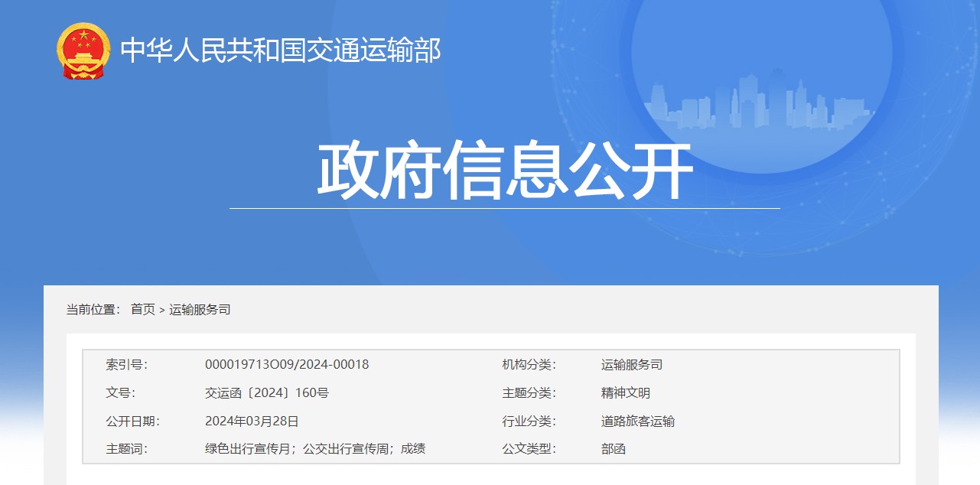Viewport: 980px width, 485px height.
Task: Click the 主题词 field label
Action: [x=126, y=448]
